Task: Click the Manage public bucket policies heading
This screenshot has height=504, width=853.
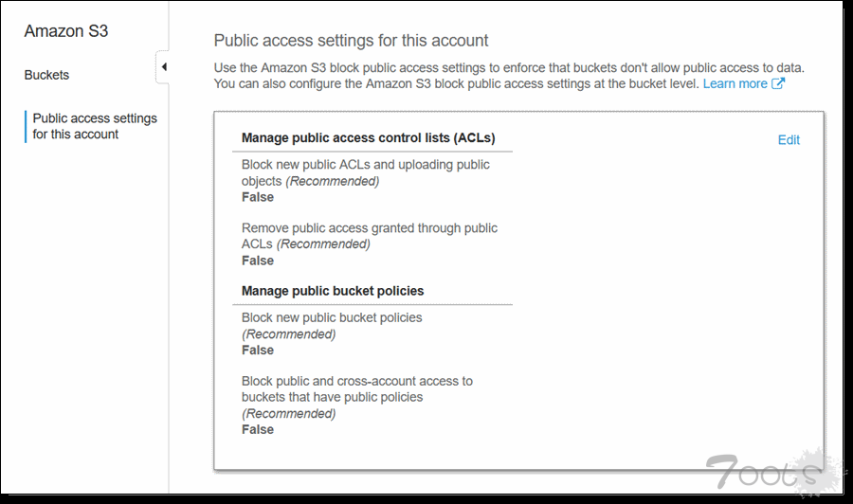Action: 333,291
